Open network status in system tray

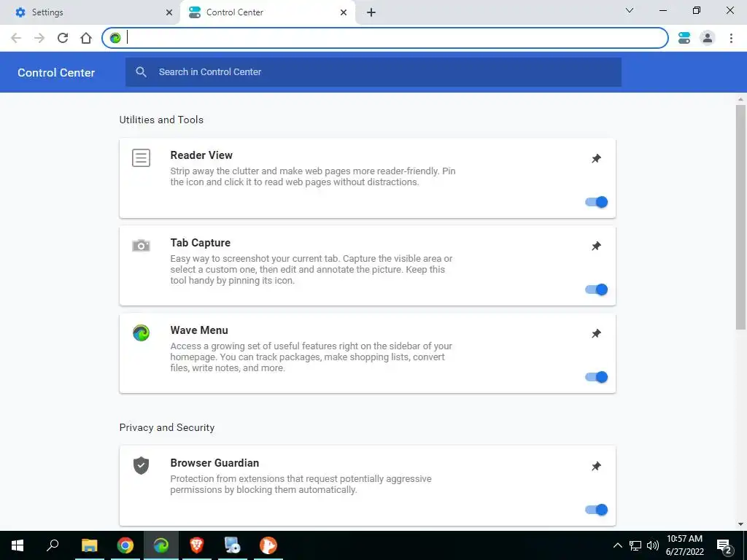[635, 545]
